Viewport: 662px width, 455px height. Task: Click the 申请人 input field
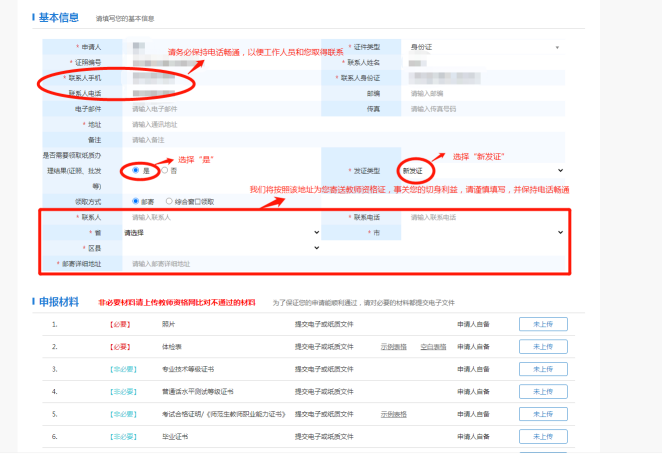point(222,47)
